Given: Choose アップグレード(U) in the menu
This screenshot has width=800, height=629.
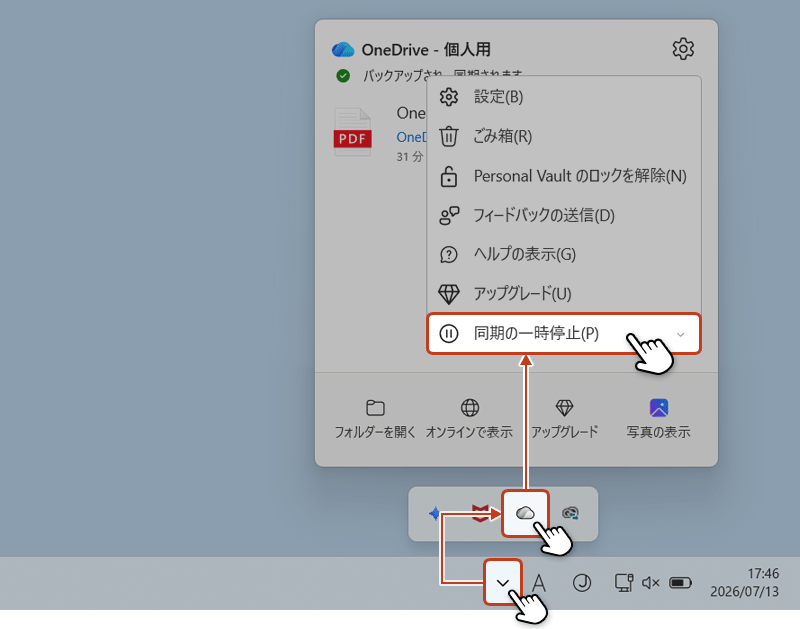Looking at the screenshot, I should (564, 293).
